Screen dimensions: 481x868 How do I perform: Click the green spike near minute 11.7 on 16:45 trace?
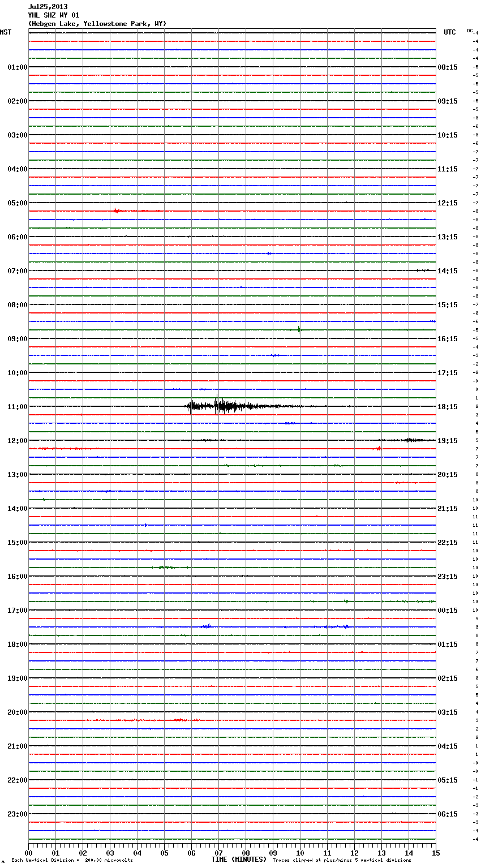pos(346,601)
